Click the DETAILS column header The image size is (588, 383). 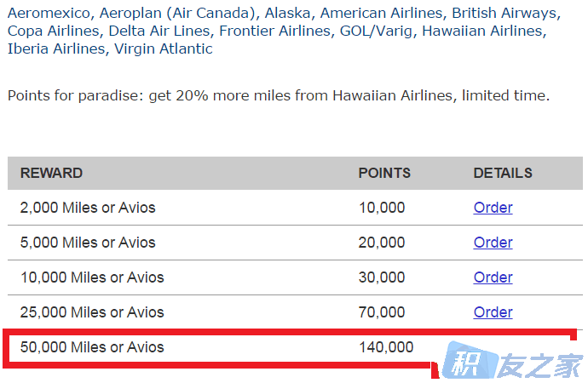click(x=503, y=173)
